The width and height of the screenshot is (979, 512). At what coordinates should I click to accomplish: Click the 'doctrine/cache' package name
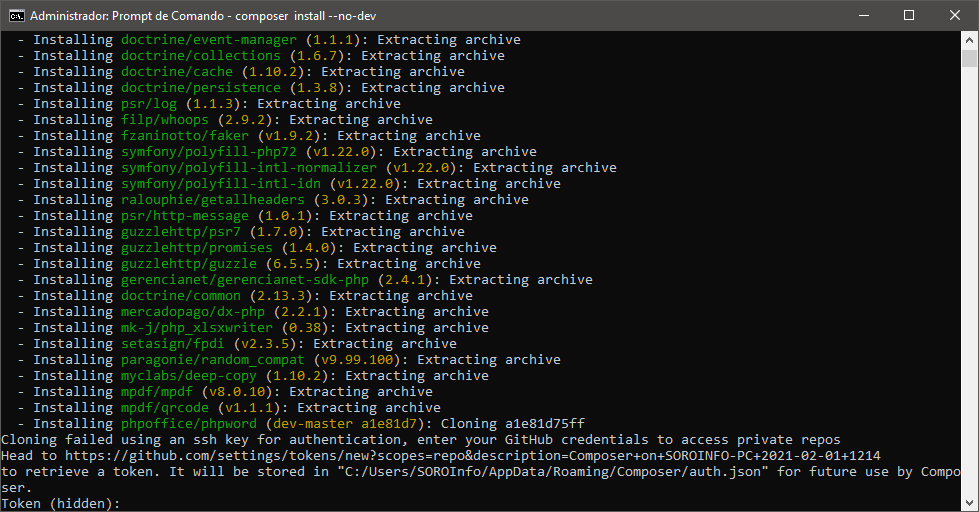(x=177, y=72)
